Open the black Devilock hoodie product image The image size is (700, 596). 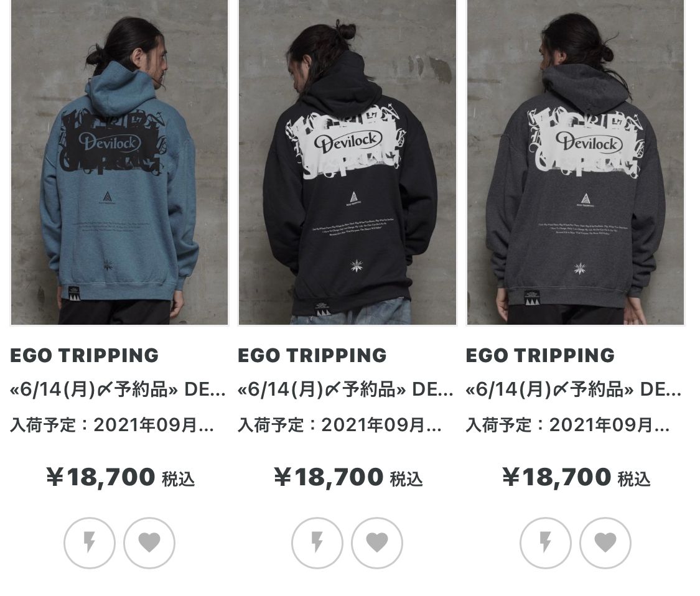347,162
